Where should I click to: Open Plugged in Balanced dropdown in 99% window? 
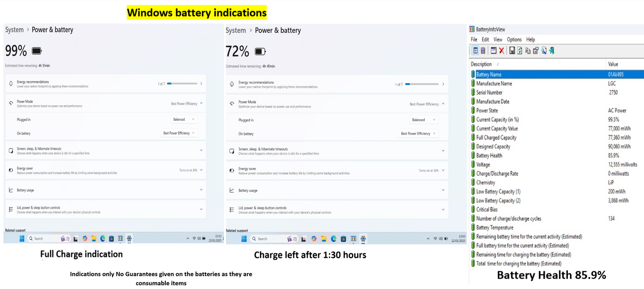pos(184,120)
